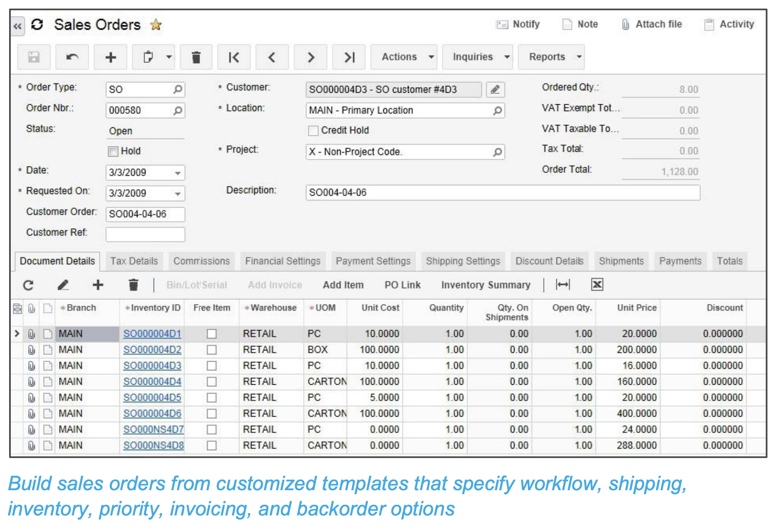Screen dimensions: 780x532
Task: Go to last record button
Action: pos(349,57)
